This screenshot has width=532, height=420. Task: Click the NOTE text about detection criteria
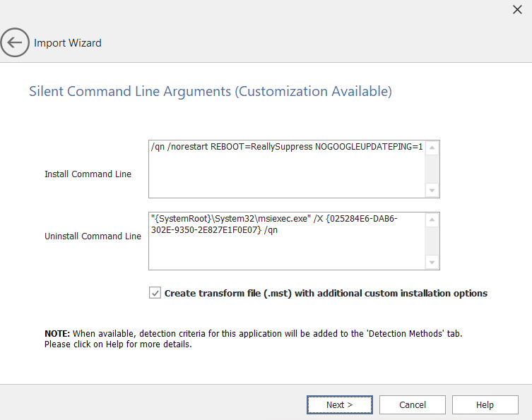tap(254, 339)
